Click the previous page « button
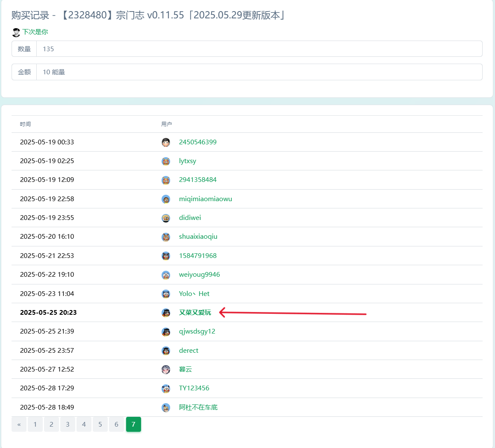Viewport: 495px width, 448px height. point(19,425)
